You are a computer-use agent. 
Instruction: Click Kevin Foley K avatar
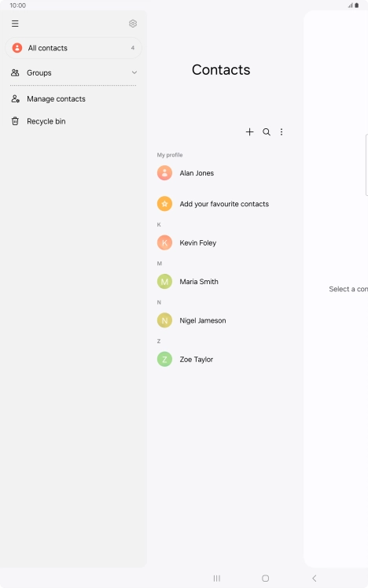point(164,242)
